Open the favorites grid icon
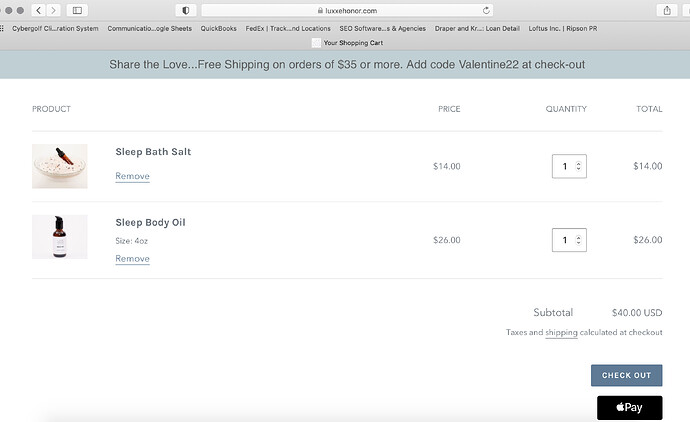This screenshot has width=690, height=422. click(x=2, y=28)
